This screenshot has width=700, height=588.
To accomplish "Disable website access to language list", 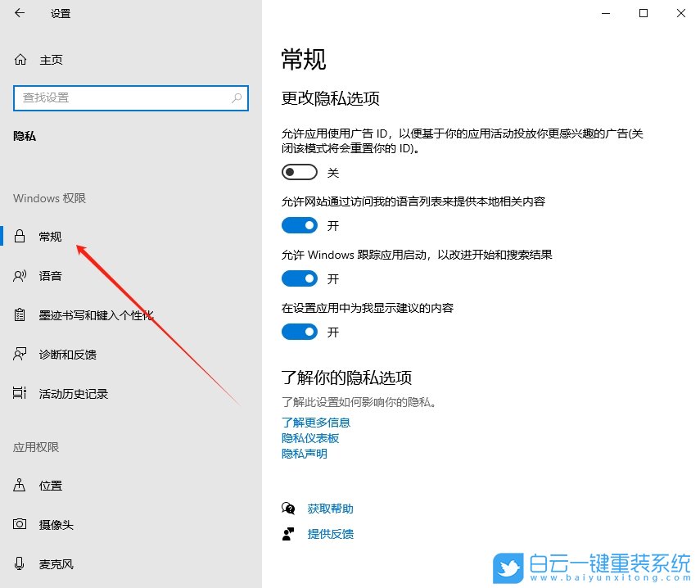I will click(x=299, y=225).
